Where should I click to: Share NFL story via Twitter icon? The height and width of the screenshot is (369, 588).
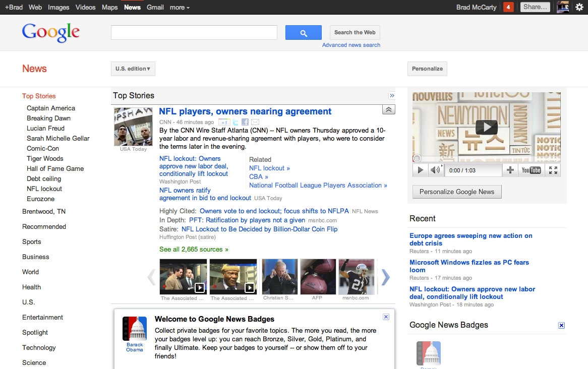236,122
